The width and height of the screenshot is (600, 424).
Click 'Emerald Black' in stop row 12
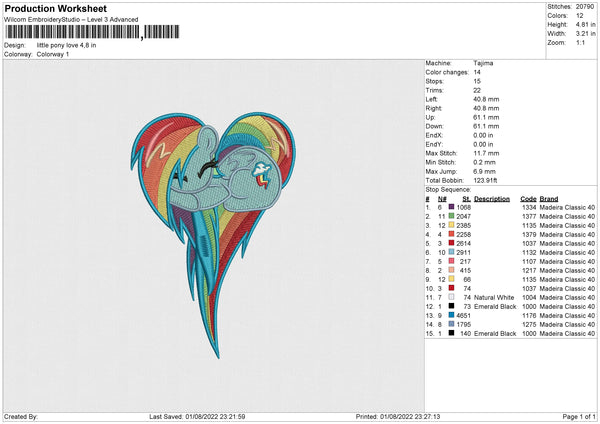click(x=495, y=306)
